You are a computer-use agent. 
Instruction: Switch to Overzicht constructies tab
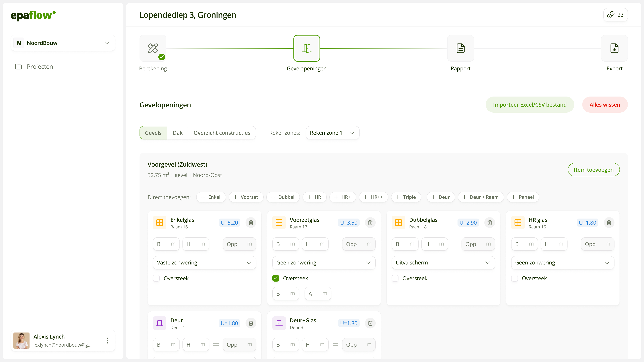[222, 133]
